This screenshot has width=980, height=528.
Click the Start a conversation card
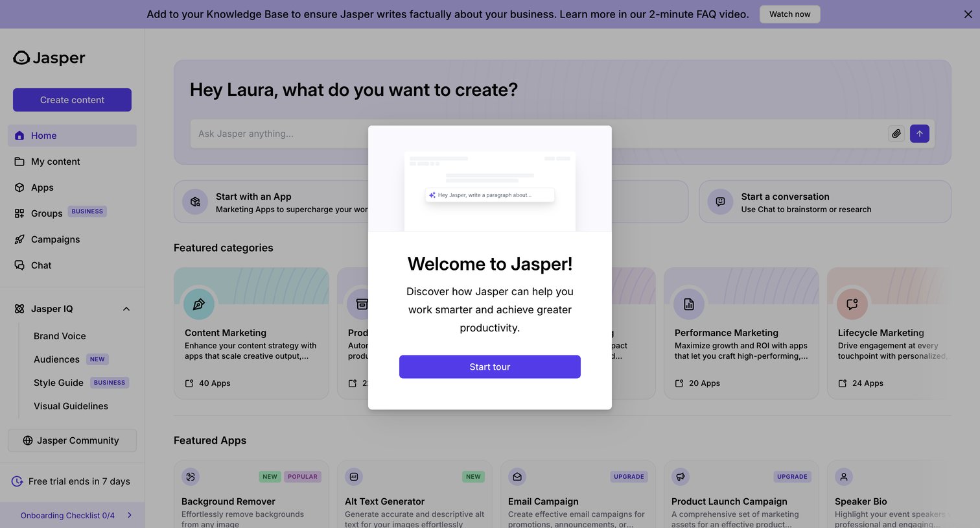click(x=825, y=202)
